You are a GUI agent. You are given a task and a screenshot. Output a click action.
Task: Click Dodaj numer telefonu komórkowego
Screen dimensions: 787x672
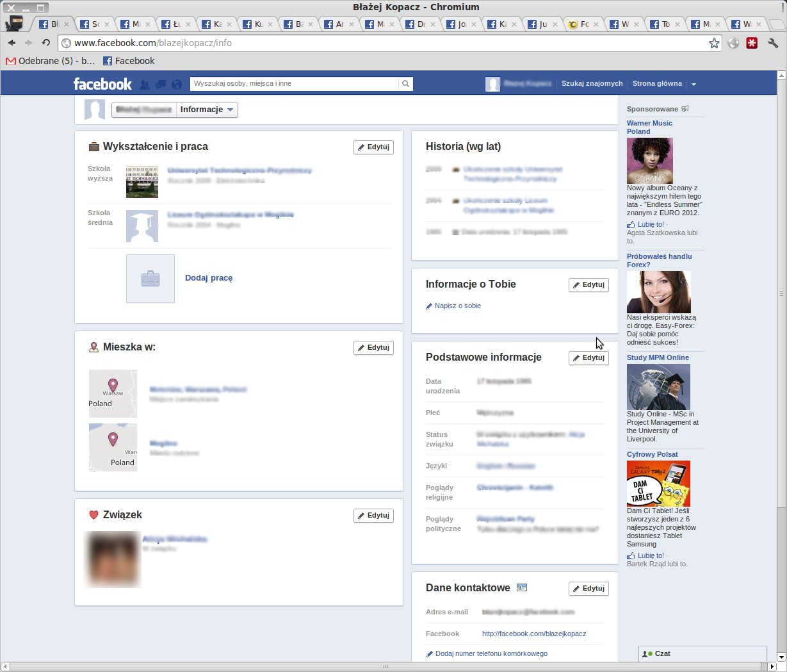tap(491, 654)
